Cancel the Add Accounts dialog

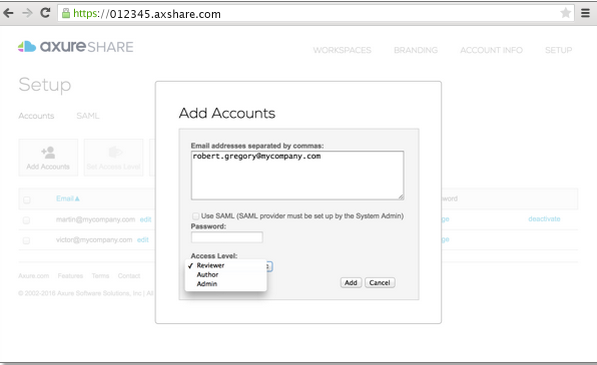click(380, 282)
